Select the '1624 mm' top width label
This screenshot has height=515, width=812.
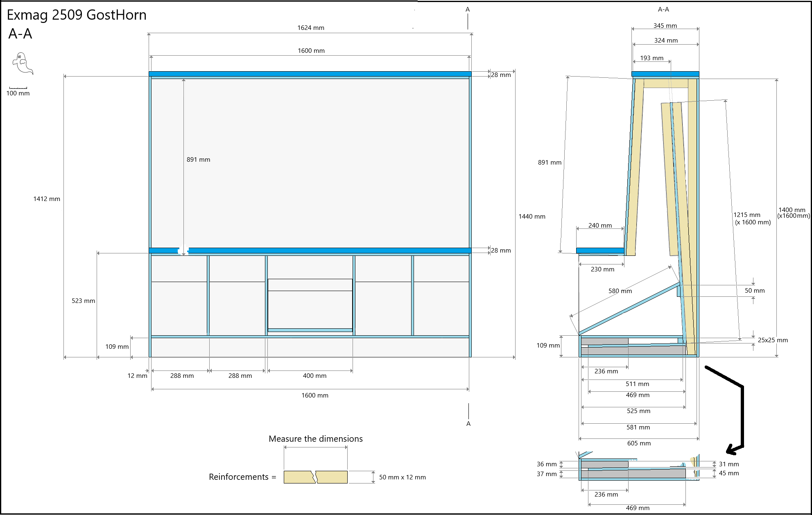pyautogui.click(x=310, y=28)
